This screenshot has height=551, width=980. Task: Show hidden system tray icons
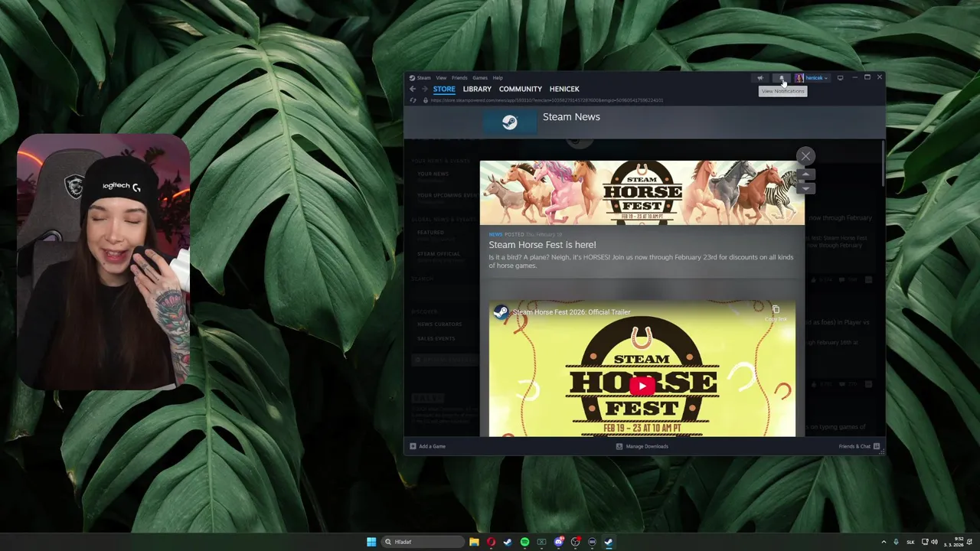pos(884,542)
